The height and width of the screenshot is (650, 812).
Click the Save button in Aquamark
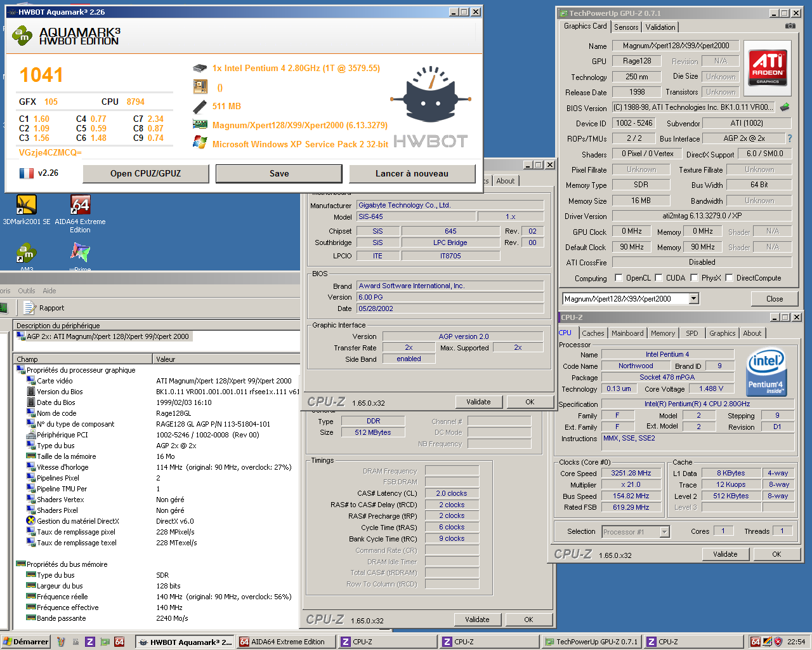[x=279, y=173]
